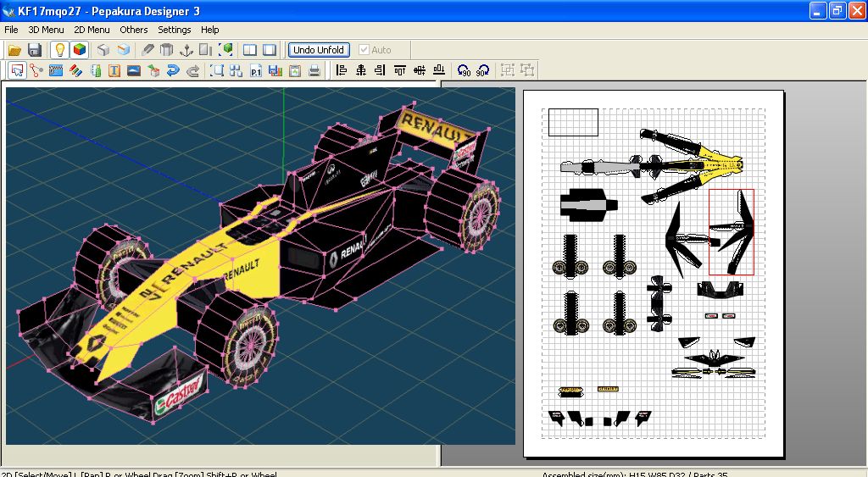
Task: Tick the Auto checkbox
Action: click(364, 50)
